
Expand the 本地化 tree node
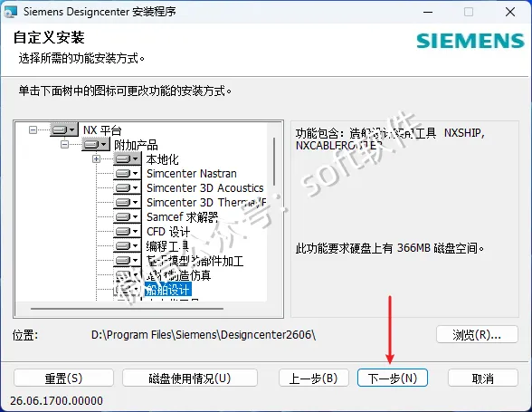(96, 158)
